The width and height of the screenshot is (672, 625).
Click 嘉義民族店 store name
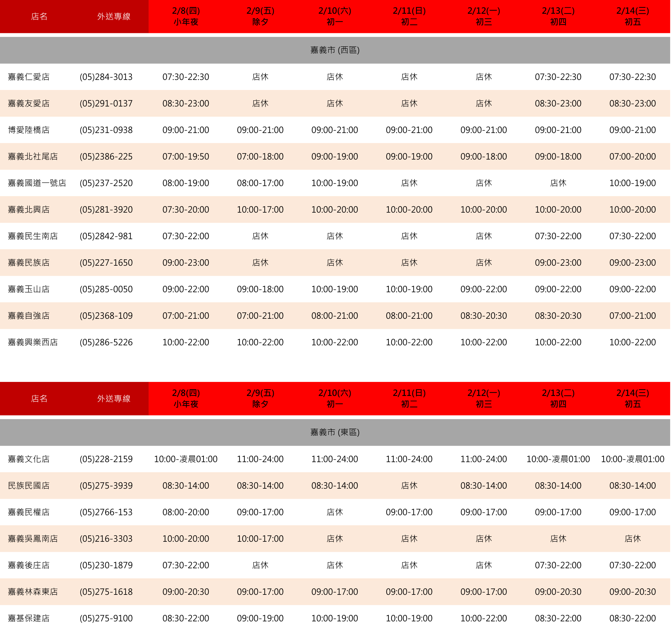[29, 263]
